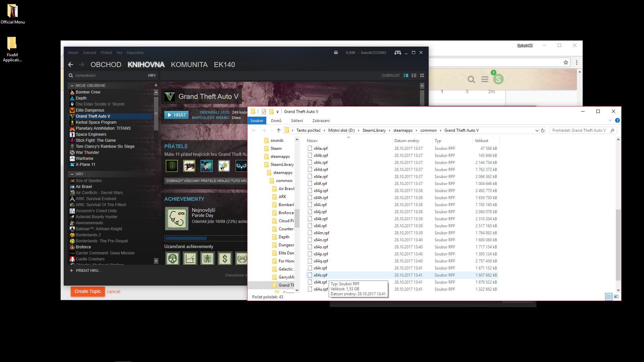The width and height of the screenshot is (644, 362).
Task: Open the Monster logo friend avatar
Action: (172, 166)
